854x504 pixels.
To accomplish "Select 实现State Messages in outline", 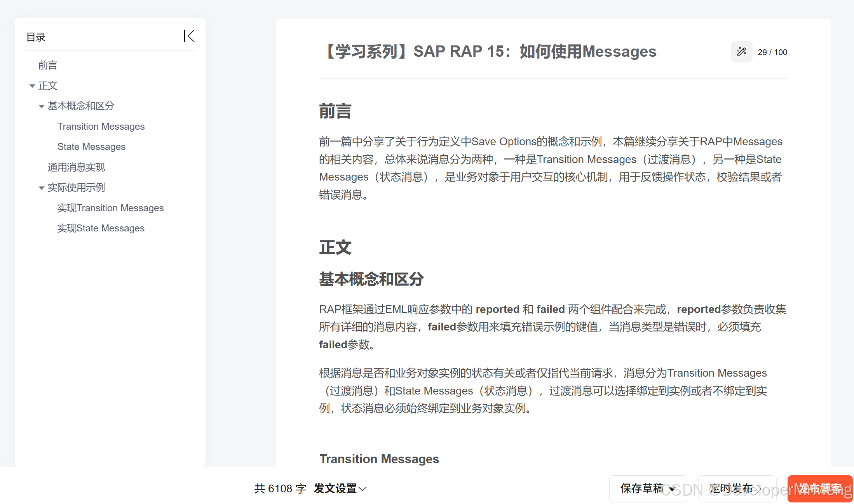I will [101, 228].
